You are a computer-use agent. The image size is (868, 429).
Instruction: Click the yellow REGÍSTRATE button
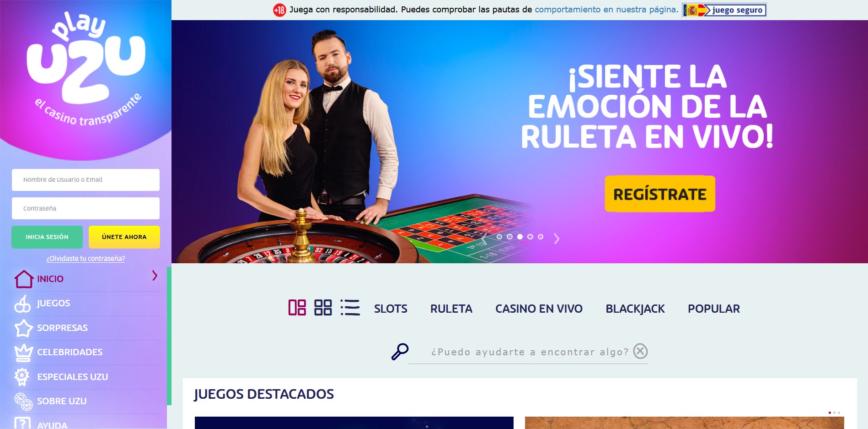pos(660,194)
